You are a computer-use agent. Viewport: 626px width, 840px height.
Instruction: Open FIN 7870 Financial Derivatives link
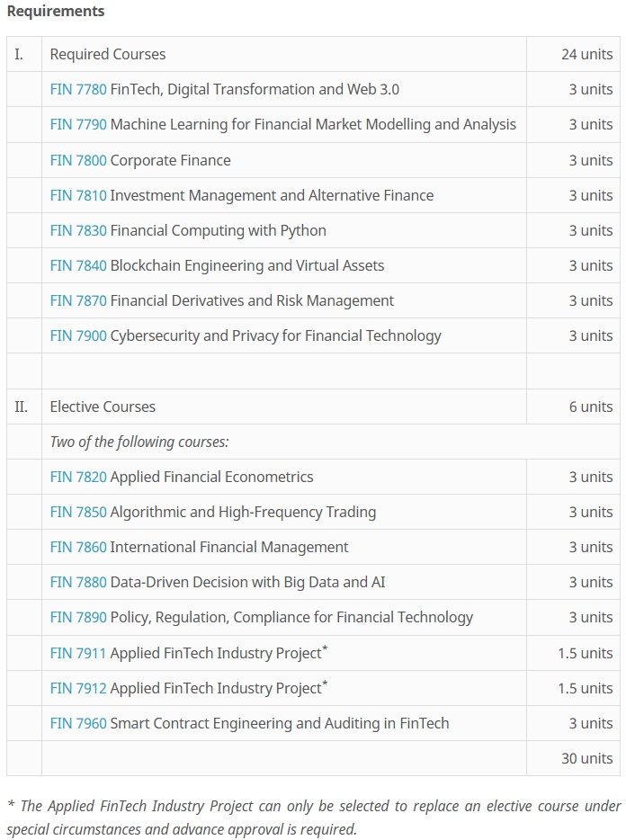[x=78, y=300]
